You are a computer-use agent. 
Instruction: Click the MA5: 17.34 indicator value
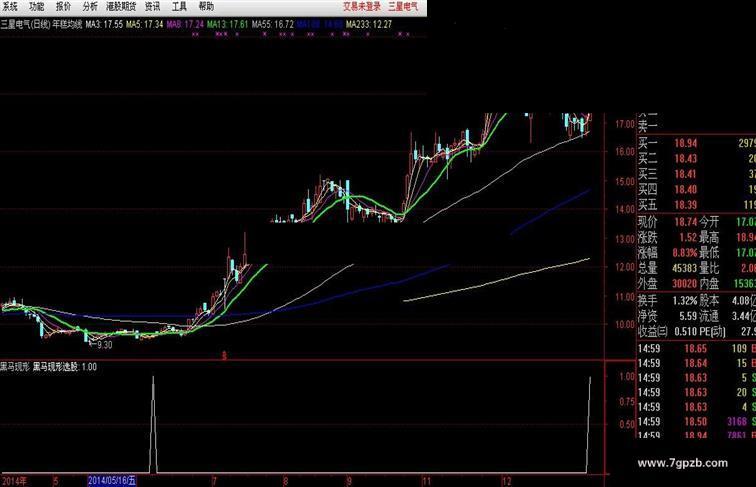145,24
